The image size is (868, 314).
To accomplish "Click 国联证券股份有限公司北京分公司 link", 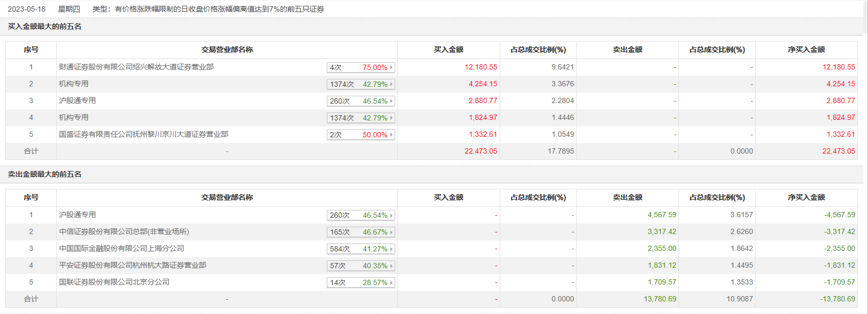I will coord(114,282).
